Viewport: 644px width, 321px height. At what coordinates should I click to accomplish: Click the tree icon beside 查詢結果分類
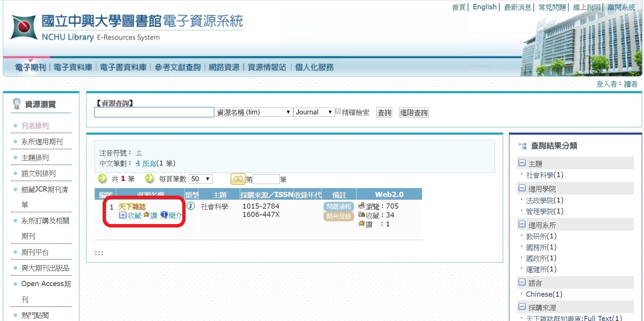[x=522, y=146]
